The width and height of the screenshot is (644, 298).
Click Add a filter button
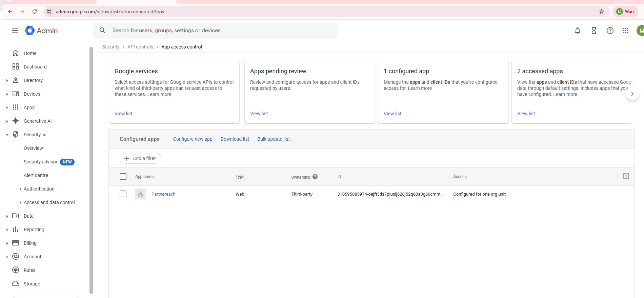[x=140, y=158]
